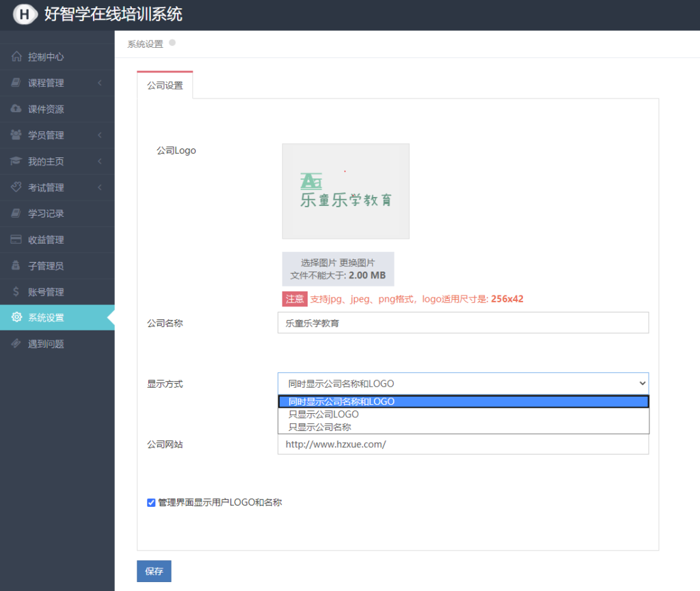Click the gear icon beside 系统设置
The width and height of the screenshot is (700, 591).
click(16, 317)
